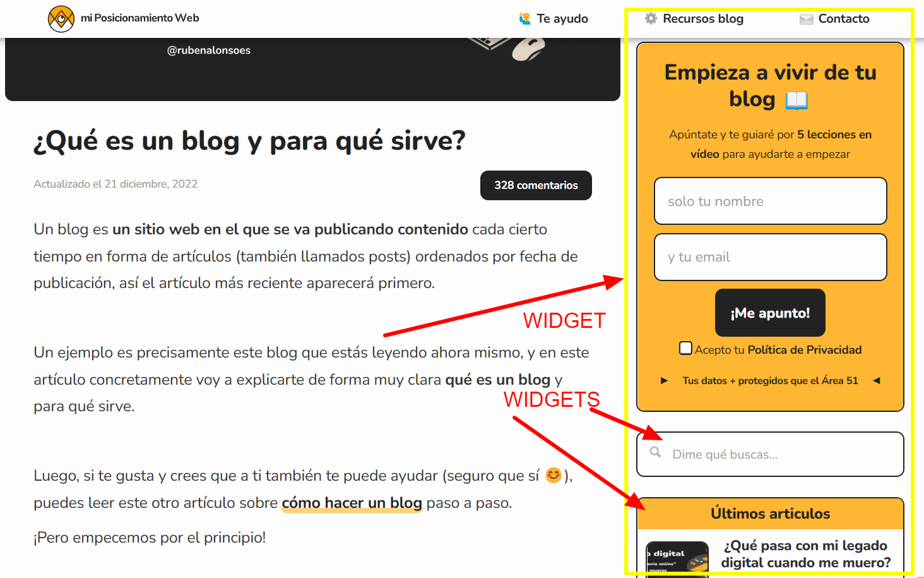Click the solo tu nombre input field

[x=770, y=201]
